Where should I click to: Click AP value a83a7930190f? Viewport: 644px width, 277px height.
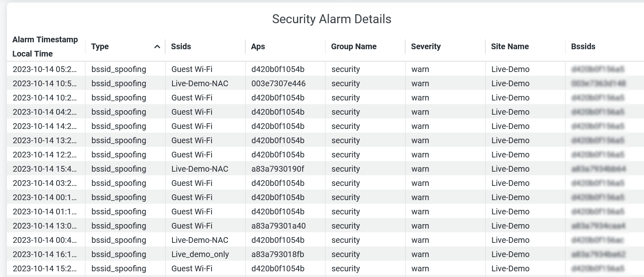pyautogui.click(x=277, y=169)
